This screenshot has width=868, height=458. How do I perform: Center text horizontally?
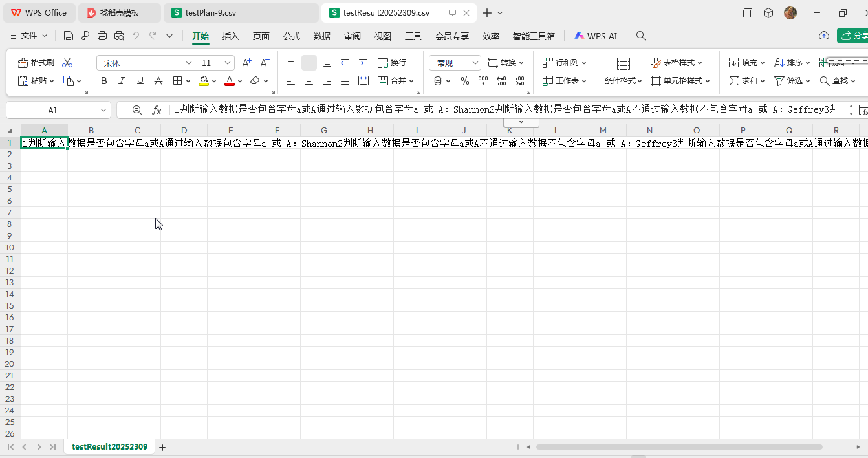tap(309, 81)
